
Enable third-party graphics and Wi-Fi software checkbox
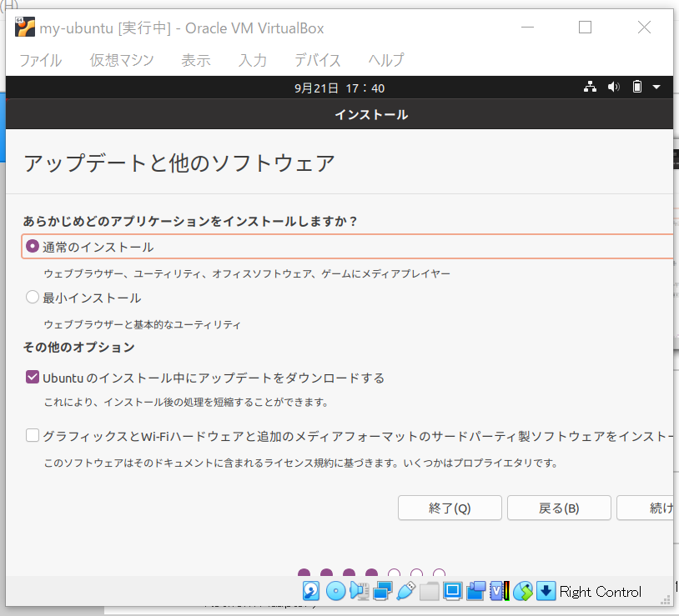(x=33, y=435)
